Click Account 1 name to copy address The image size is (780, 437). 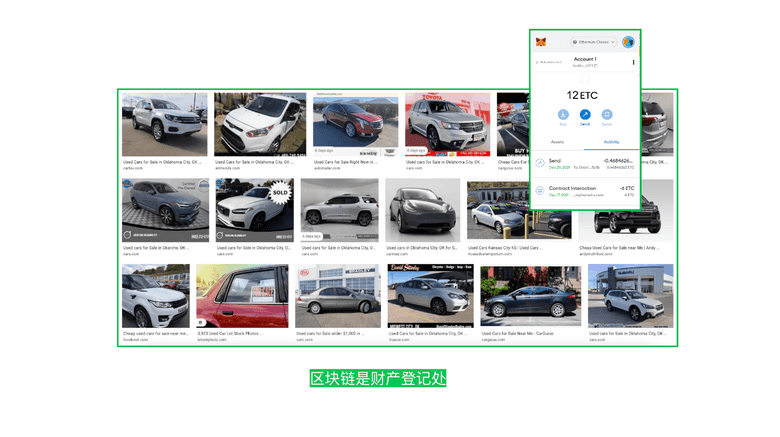[585, 60]
